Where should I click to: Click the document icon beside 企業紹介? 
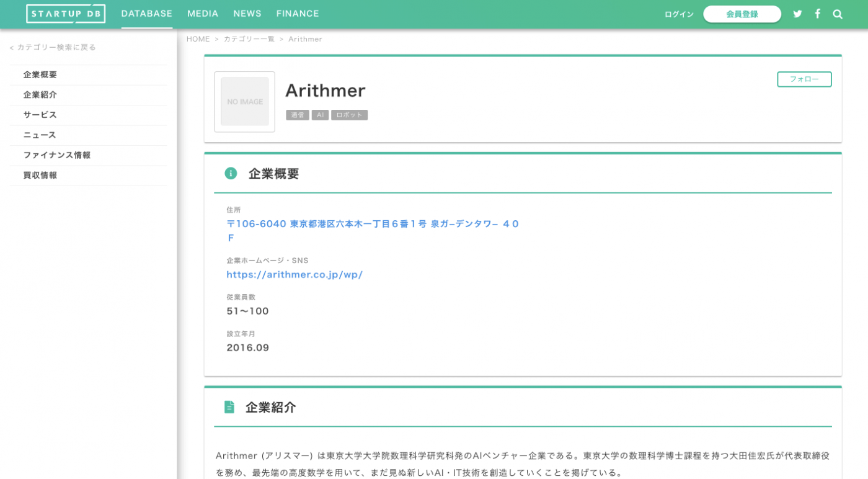click(x=229, y=407)
